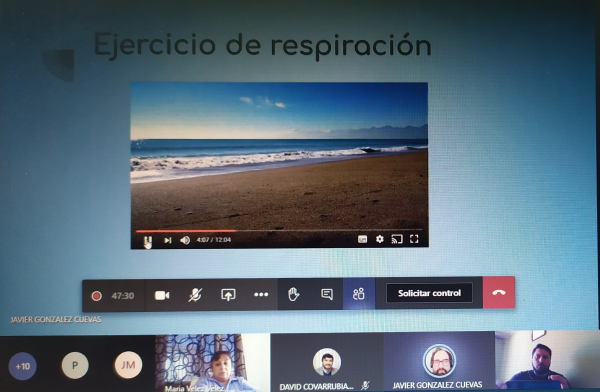Toggle the camera in the meeting bar
Screen dimensions: 600x392
pyautogui.click(x=162, y=295)
